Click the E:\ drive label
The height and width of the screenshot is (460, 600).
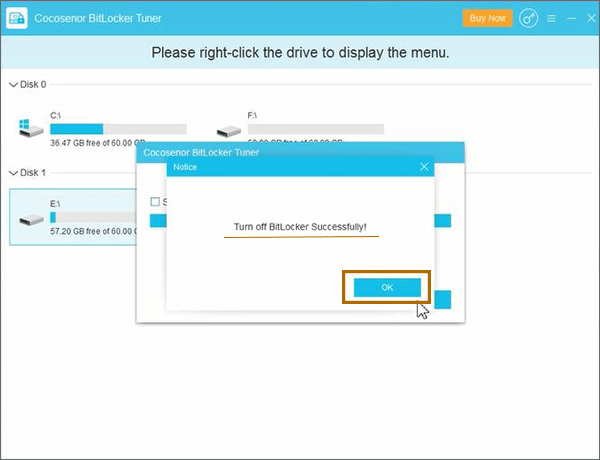[x=55, y=204]
